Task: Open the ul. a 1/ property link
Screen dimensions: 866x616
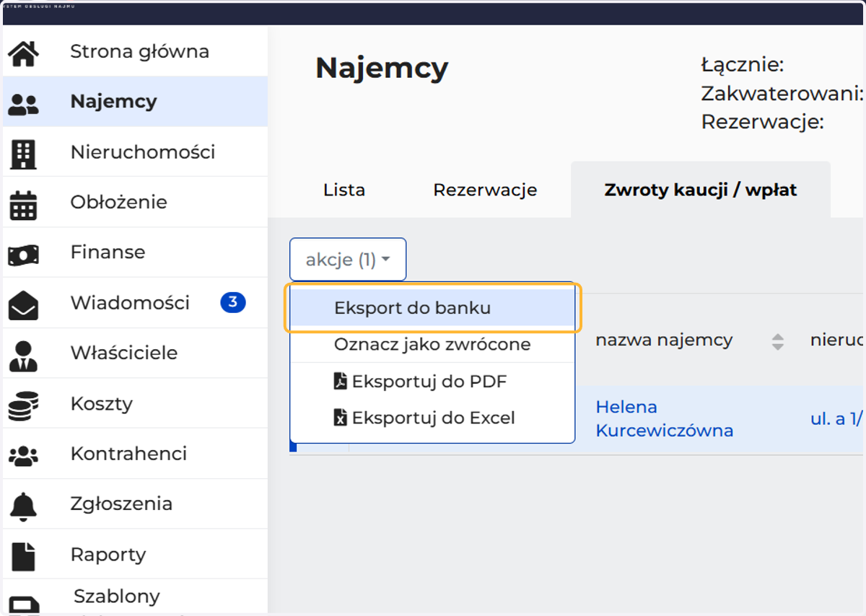Action: [837, 419]
